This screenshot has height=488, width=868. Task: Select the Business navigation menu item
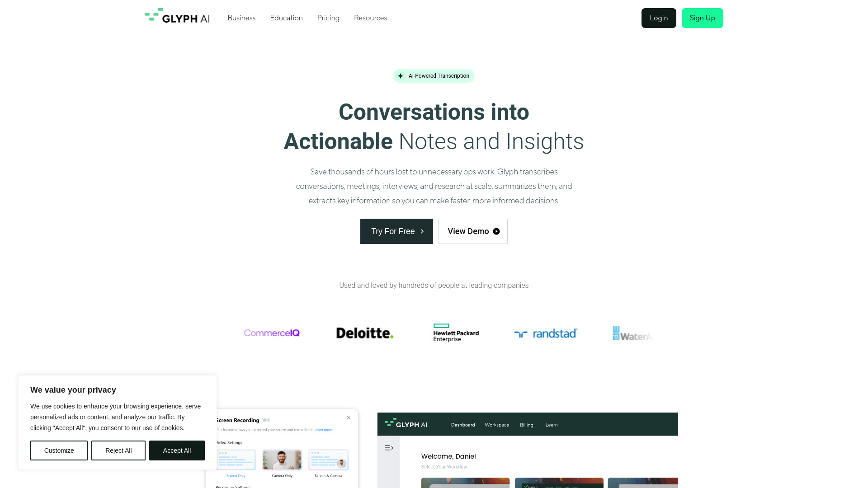click(x=241, y=18)
